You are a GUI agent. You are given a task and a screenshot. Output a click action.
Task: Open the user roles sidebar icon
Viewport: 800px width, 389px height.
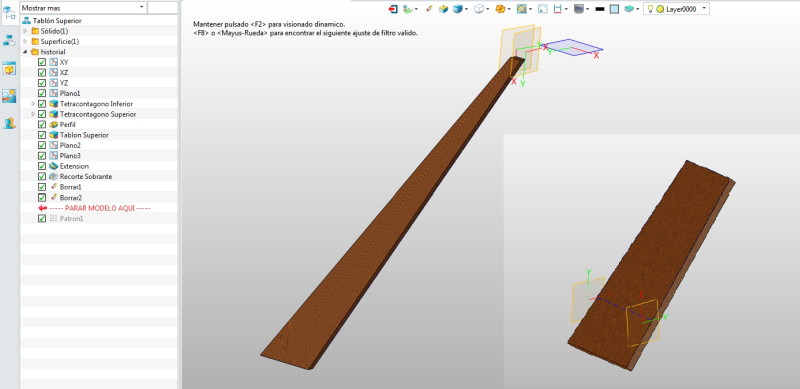[x=9, y=123]
